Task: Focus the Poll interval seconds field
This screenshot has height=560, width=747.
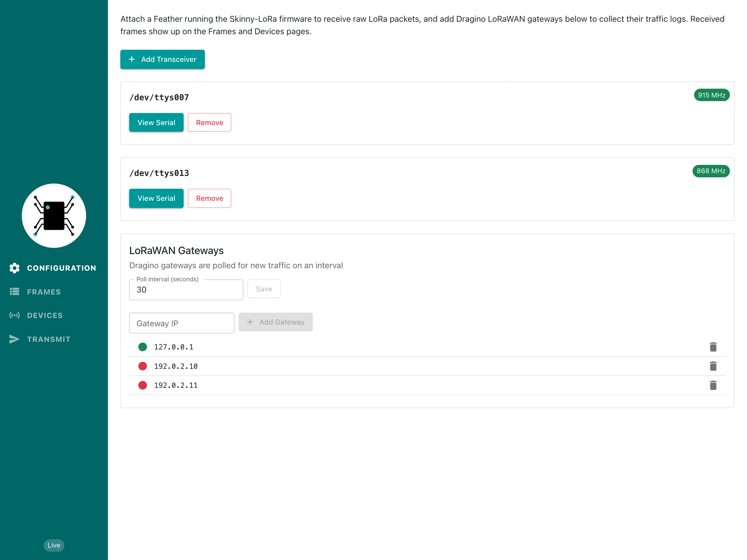Action: [186, 290]
